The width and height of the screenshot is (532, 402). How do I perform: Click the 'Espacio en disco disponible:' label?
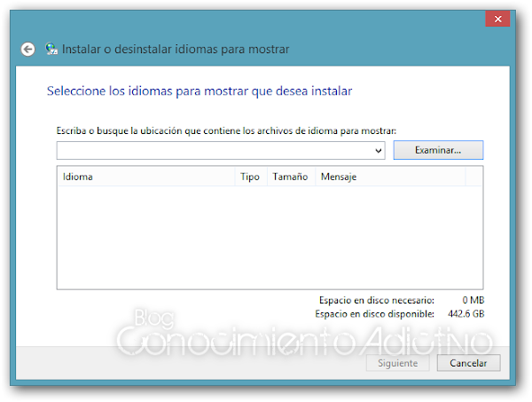[374, 314]
